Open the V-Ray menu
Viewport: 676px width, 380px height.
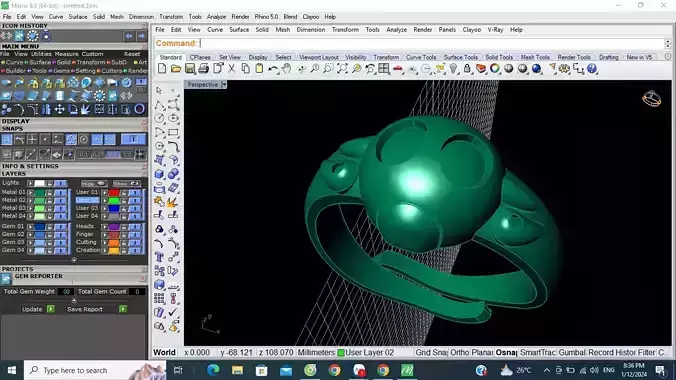pos(495,30)
